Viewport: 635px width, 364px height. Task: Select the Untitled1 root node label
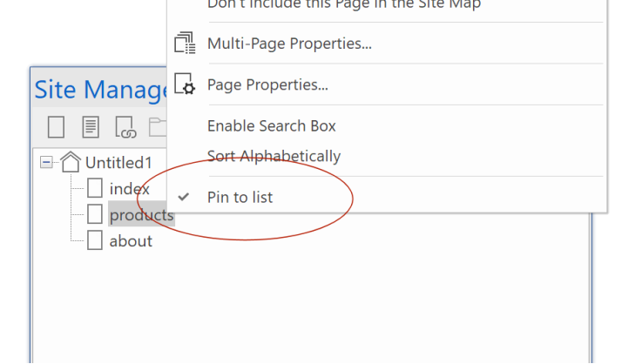118,163
